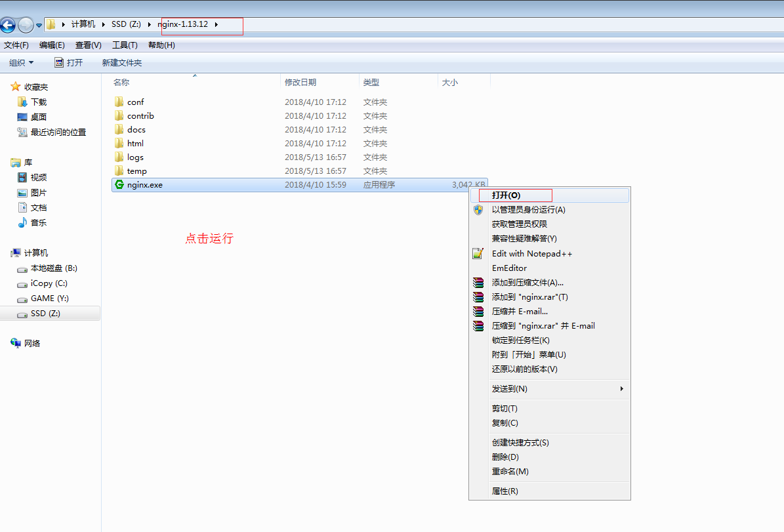Click nginx-1.13.12 in the address breadcrumb
Image resolution: width=784 pixels, height=532 pixels.
click(183, 24)
